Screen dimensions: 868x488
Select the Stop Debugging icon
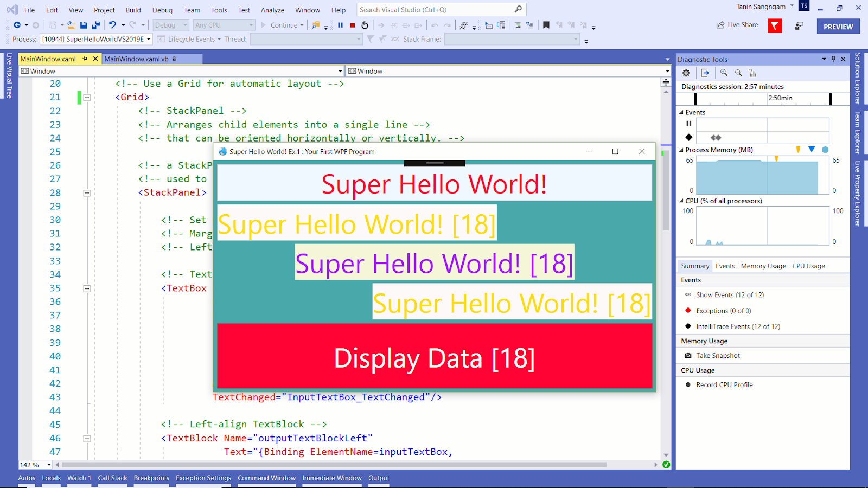352,25
